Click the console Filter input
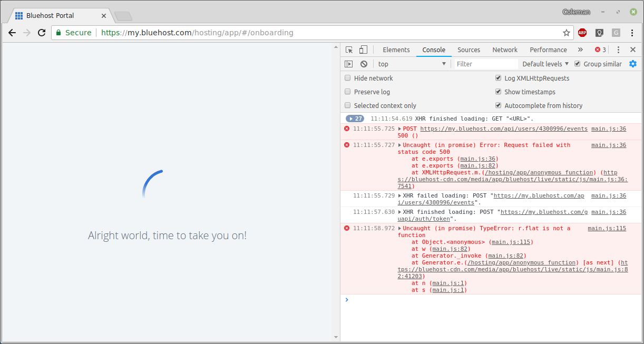The image size is (644, 344). [x=486, y=64]
